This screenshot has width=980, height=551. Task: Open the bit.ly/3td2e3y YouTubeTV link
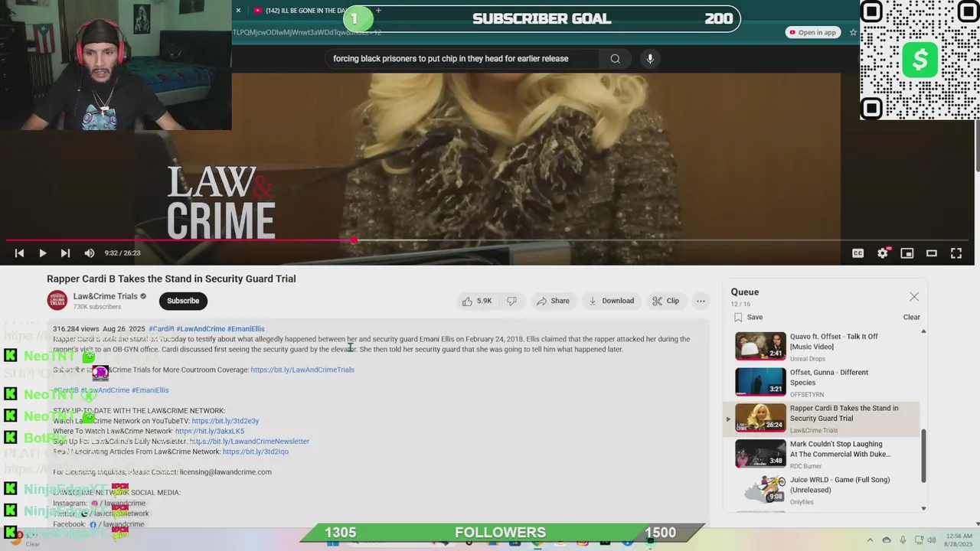point(225,421)
